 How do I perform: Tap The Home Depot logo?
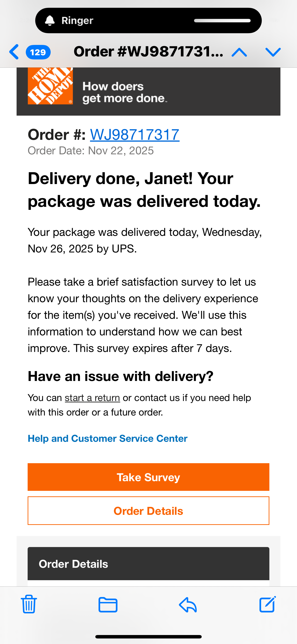point(50,86)
